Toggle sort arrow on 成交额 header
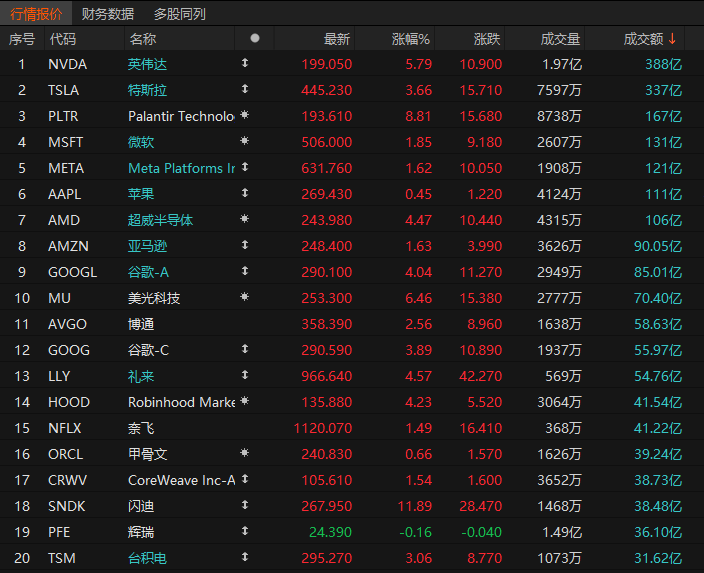Image resolution: width=704 pixels, height=573 pixels. 672,39
